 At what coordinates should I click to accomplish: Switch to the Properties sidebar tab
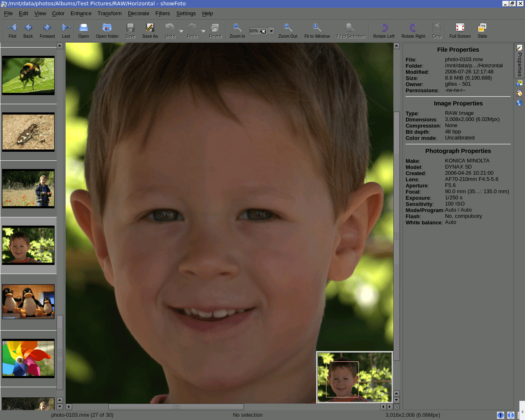pos(519,61)
